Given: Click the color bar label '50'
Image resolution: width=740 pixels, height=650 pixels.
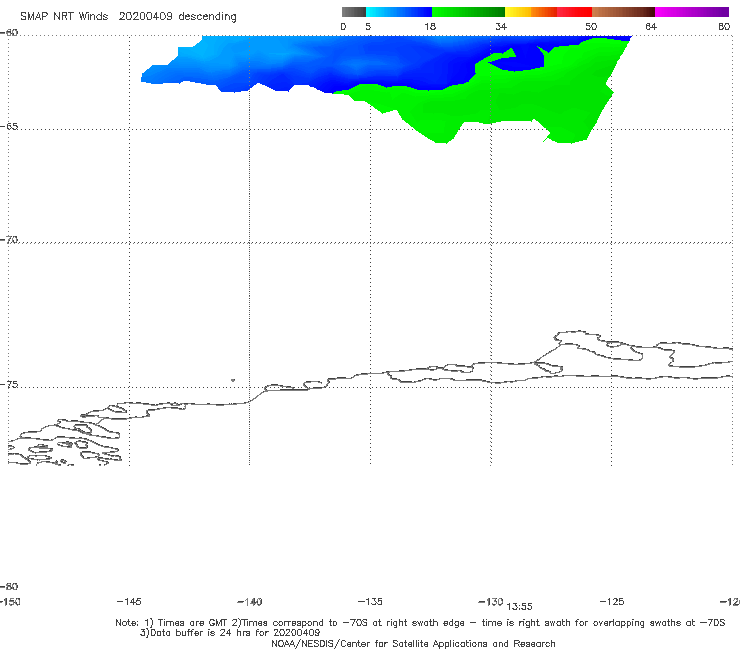Looking at the screenshot, I should click(x=591, y=26).
